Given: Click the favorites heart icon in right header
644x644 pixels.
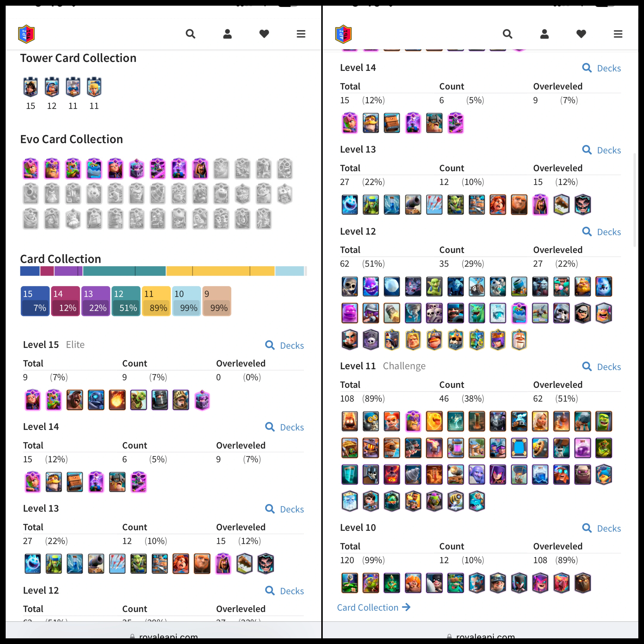Looking at the screenshot, I should coord(581,34).
